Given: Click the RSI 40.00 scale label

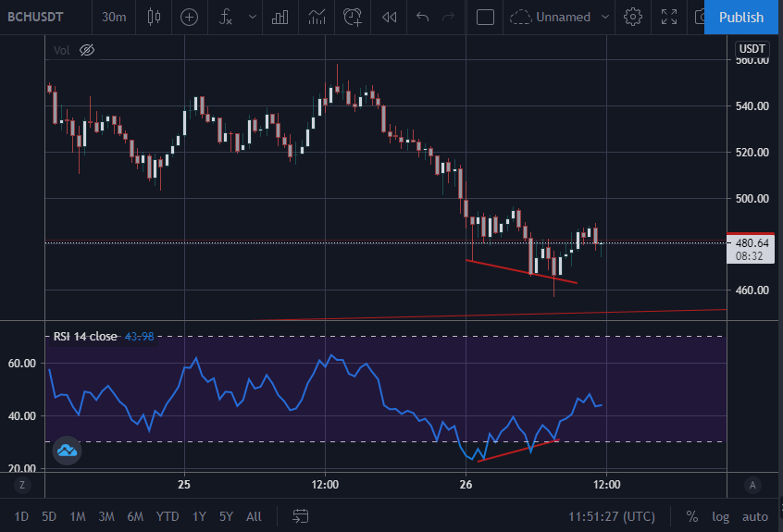Looking at the screenshot, I should click(x=22, y=415).
